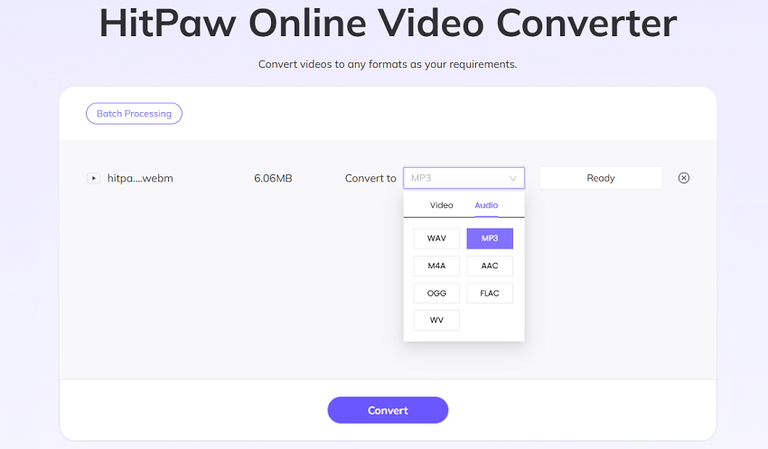
Task: Choose M4A output format
Action: tap(436, 266)
